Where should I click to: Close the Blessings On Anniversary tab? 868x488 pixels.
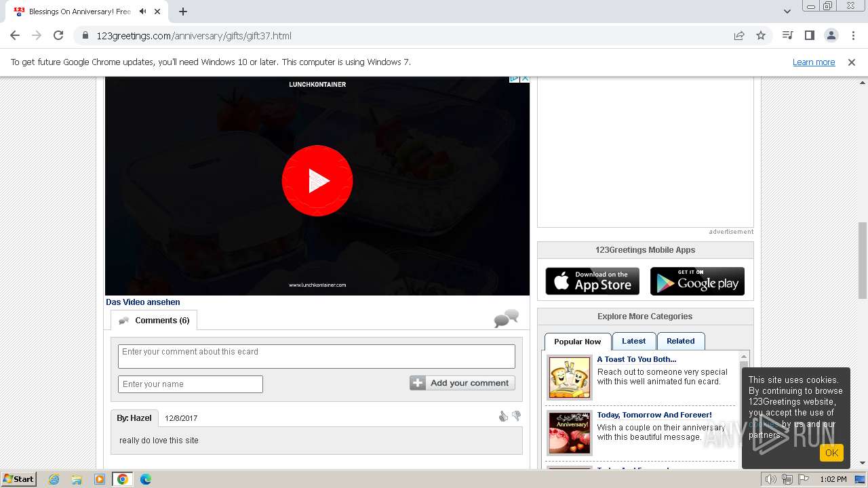pos(157,12)
